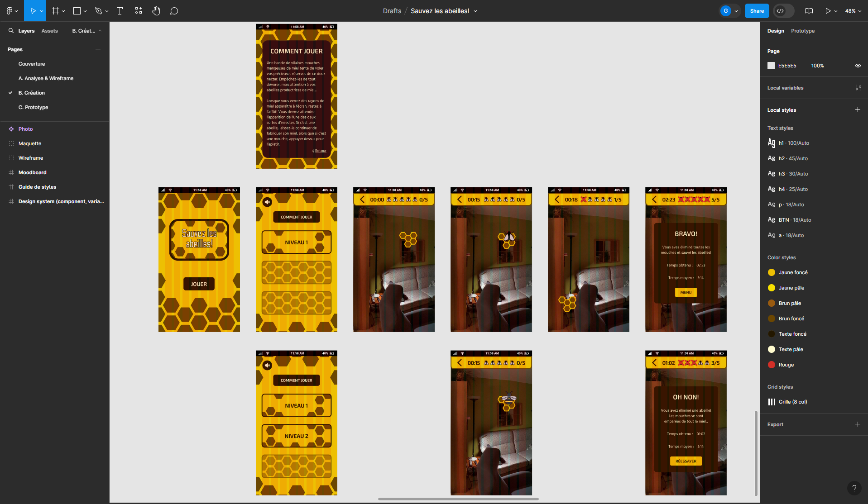Image resolution: width=868 pixels, height=504 pixels.
Task: Open the Shape tools dropdown arrow
Action: coord(85,10)
